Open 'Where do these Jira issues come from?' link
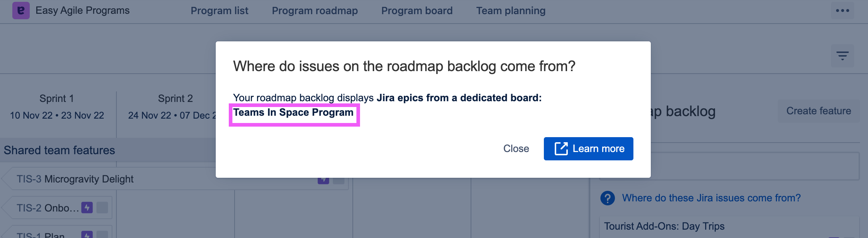 click(x=711, y=198)
